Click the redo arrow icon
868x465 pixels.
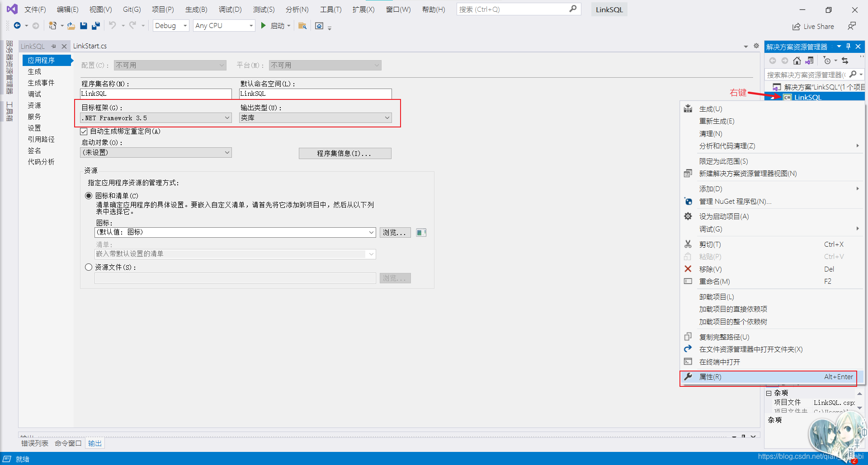click(132, 25)
